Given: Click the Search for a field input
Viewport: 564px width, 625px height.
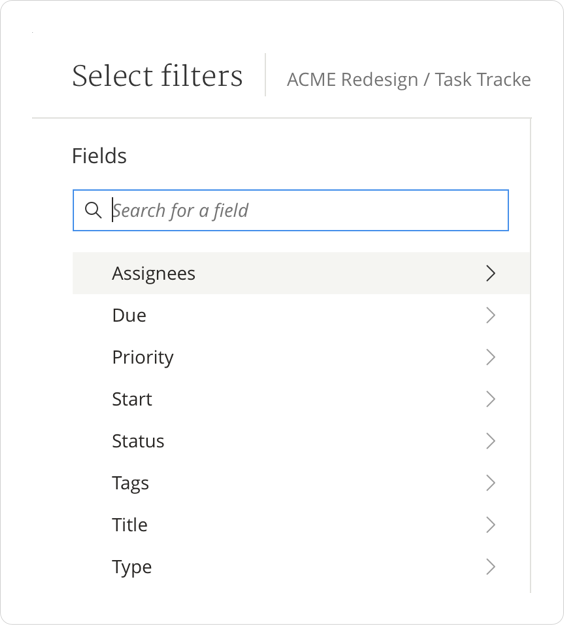Looking at the screenshot, I should click(x=291, y=210).
